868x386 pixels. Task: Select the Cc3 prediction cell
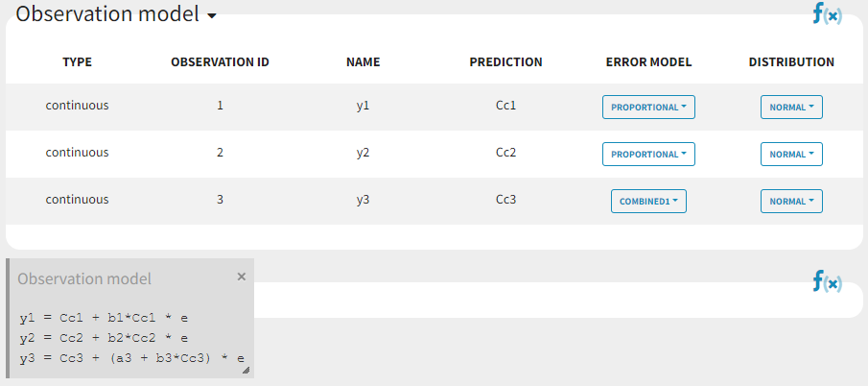505,200
